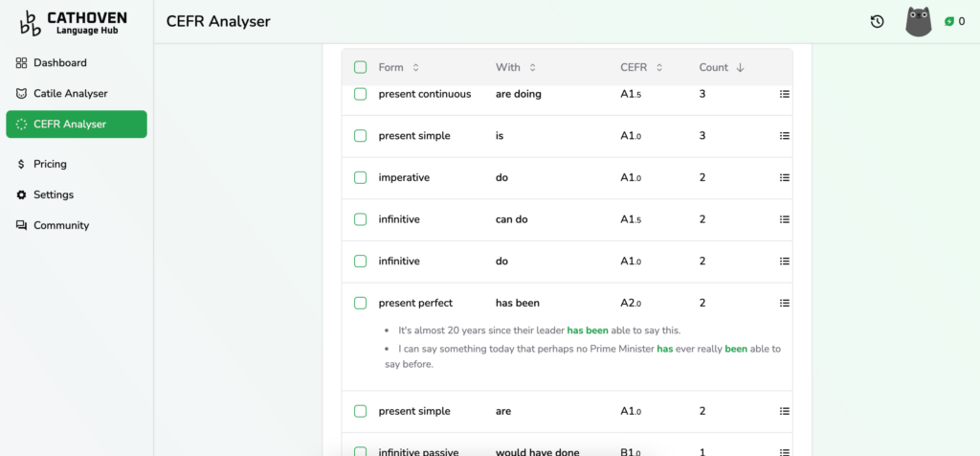Click the Community chat icon

(21, 225)
